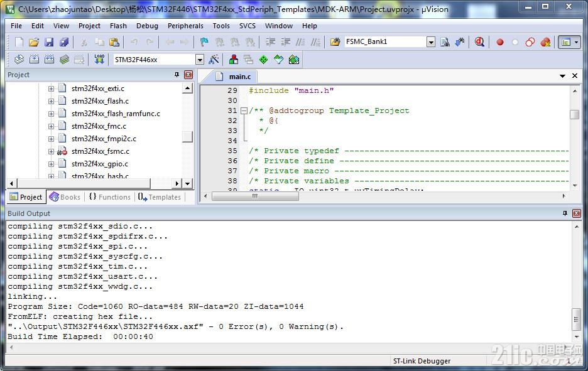The height and width of the screenshot is (371, 588).
Task: Click the ST-Link Debugger status bar entry
Action: pos(422,361)
